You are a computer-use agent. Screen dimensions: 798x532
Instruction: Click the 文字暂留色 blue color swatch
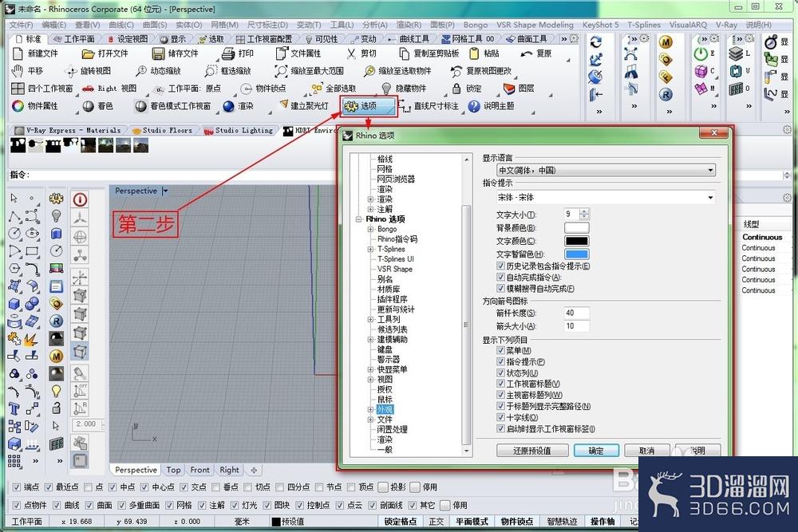click(577, 254)
